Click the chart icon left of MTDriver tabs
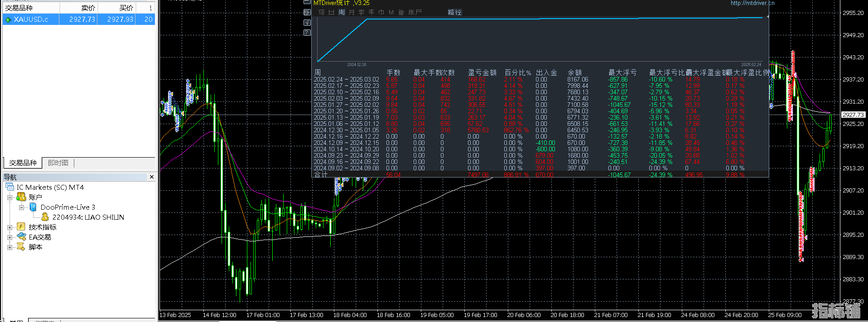The image size is (868, 322). click(x=307, y=12)
